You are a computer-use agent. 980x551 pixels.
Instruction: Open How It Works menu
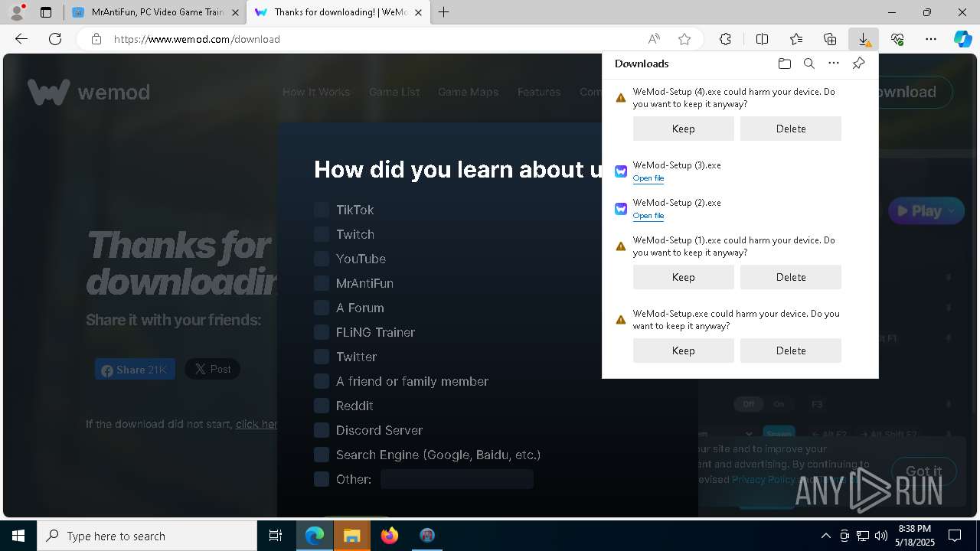pyautogui.click(x=316, y=92)
